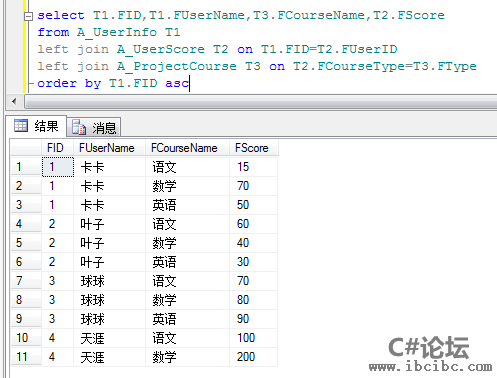Click FScore cell with value 30
Viewport: 497px width, 378px height.
(x=253, y=262)
